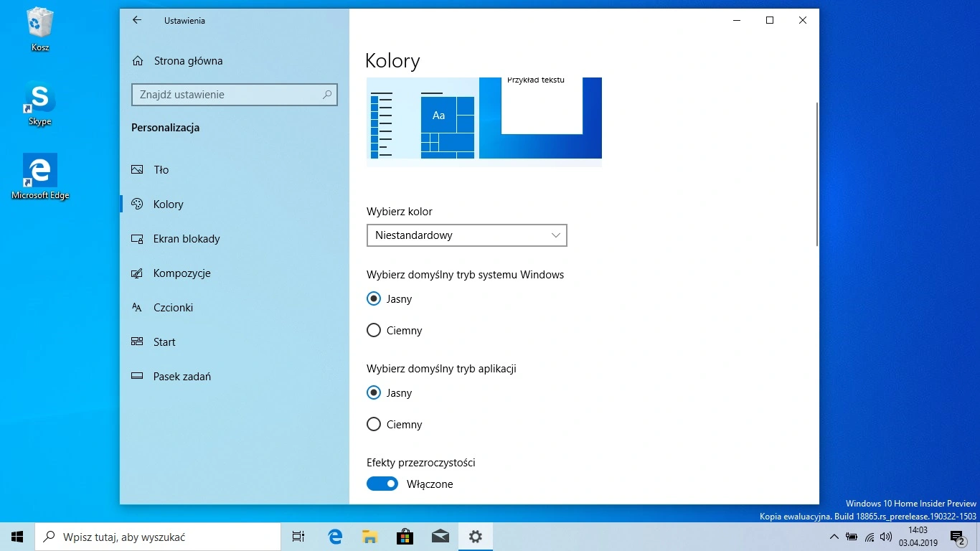Expand the Wybierz kolor dropdown
The height and width of the screenshot is (551, 980).
pyautogui.click(x=466, y=235)
